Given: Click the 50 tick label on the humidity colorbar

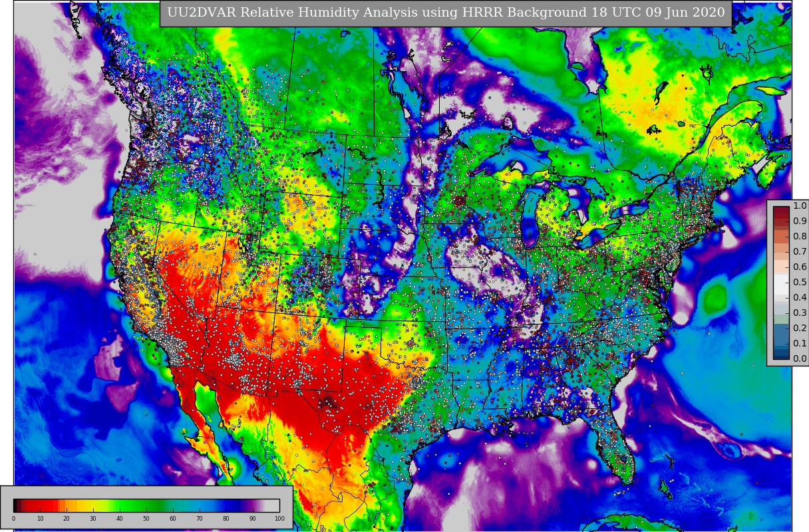Looking at the screenshot, I should pos(146,519).
